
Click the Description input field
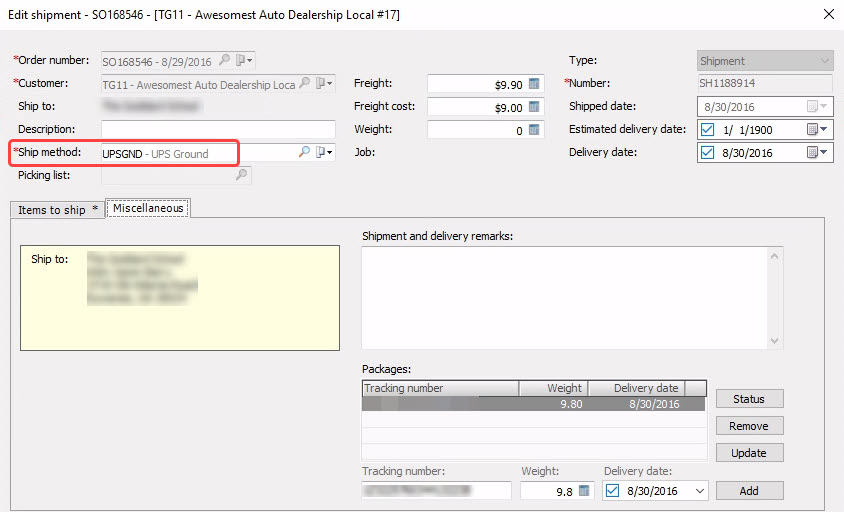click(218, 130)
